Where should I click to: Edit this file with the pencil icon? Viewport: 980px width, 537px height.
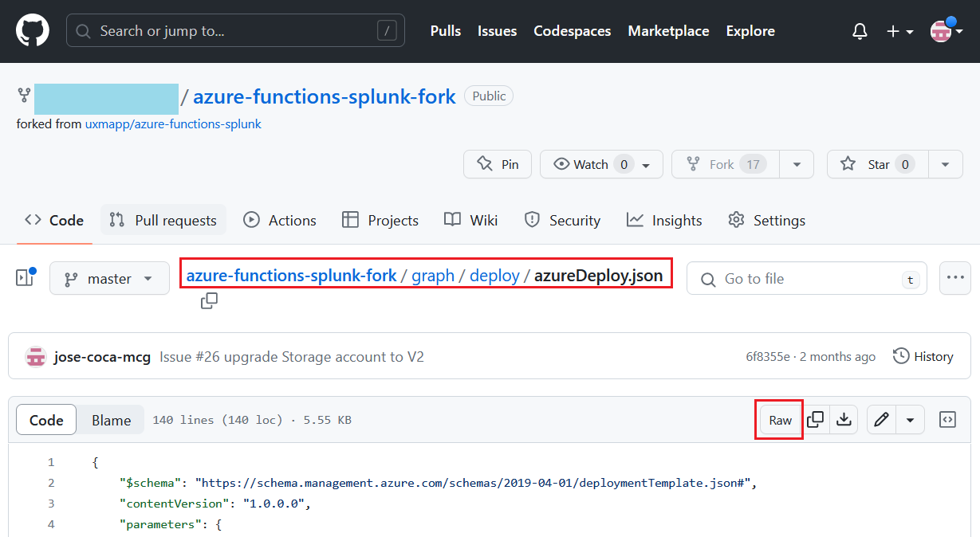point(881,420)
